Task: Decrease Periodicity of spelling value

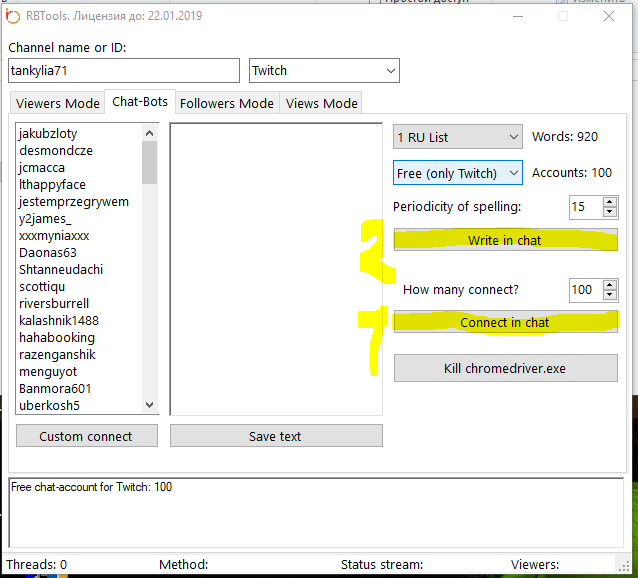Action: 610,212
